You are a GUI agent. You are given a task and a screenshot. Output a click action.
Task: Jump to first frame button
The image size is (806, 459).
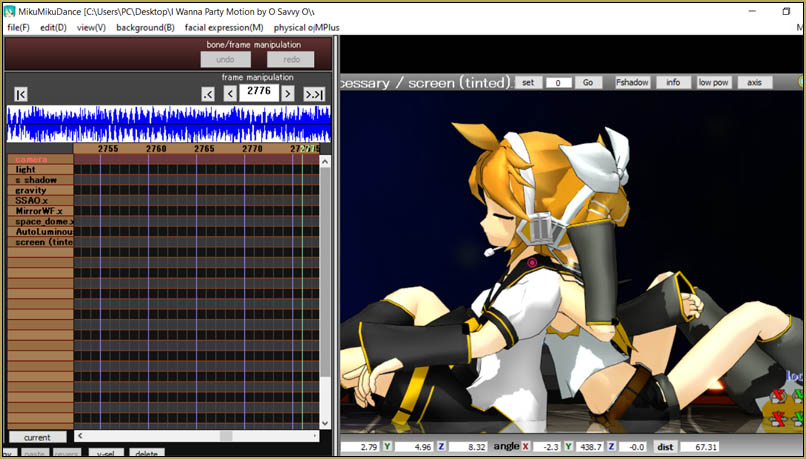point(21,95)
